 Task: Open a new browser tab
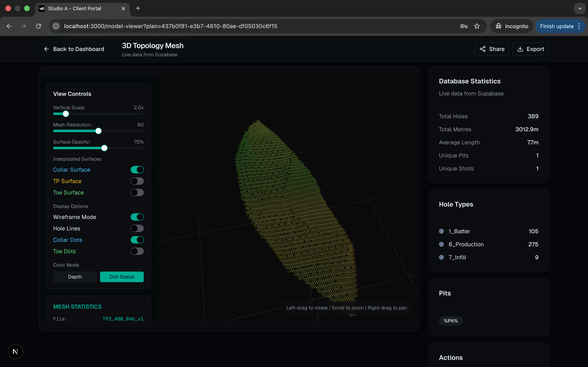point(138,8)
